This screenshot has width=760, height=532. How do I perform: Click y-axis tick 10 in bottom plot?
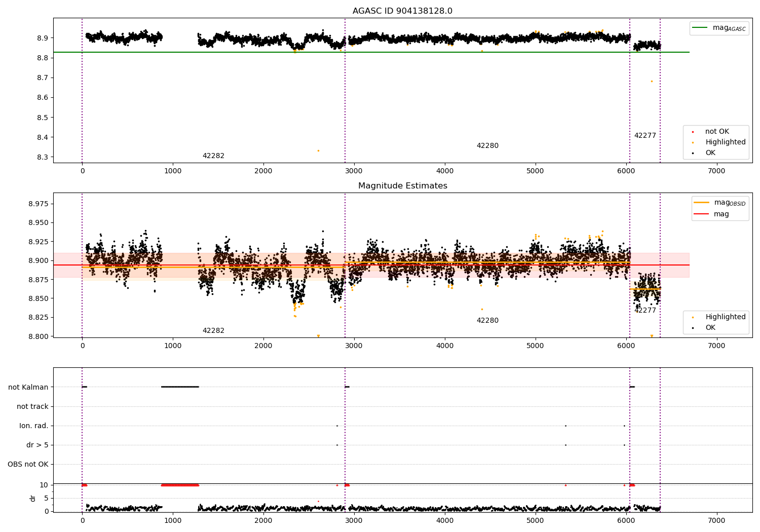(x=44, y=485)
